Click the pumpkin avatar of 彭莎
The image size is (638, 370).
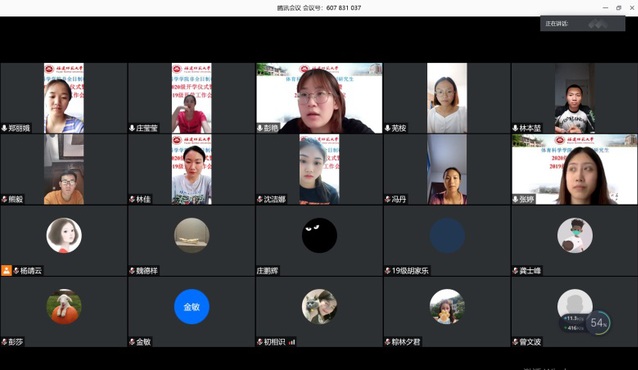point(64,307)
